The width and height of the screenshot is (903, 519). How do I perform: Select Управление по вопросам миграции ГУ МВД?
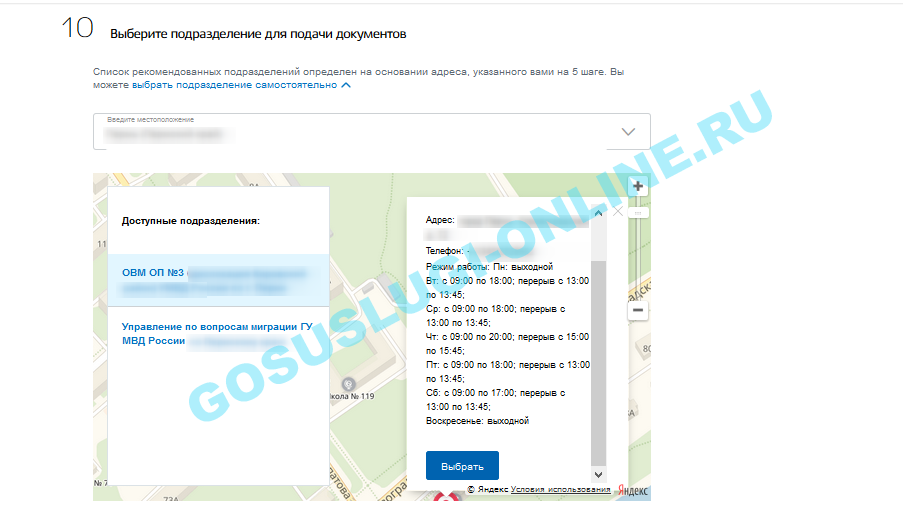[x=218, y=334]
